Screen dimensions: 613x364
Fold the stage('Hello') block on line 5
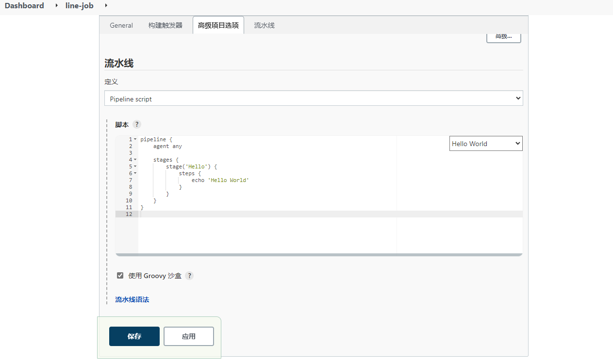point(135,166)
